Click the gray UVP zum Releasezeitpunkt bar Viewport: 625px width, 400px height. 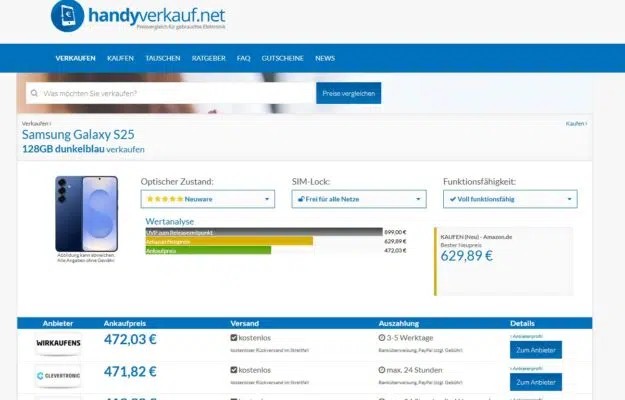(x=264, y=232)
